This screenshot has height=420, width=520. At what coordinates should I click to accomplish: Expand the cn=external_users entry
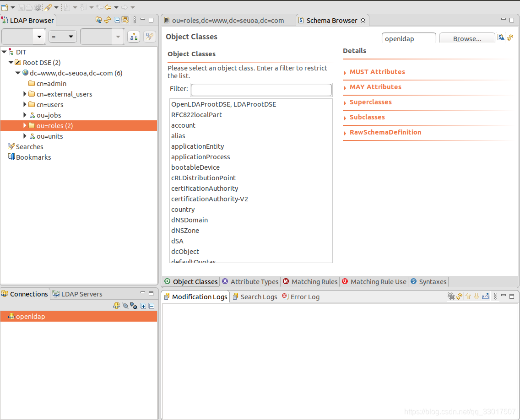coord(25,94)
